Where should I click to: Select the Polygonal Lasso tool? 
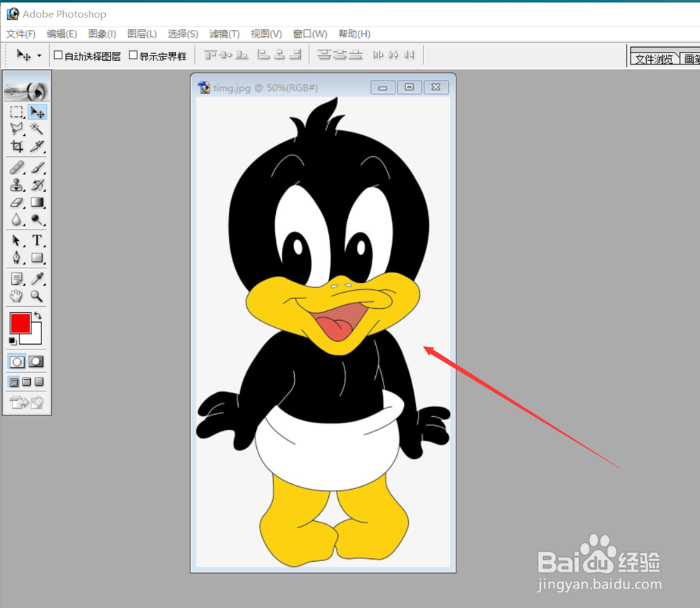coord(17,129)
